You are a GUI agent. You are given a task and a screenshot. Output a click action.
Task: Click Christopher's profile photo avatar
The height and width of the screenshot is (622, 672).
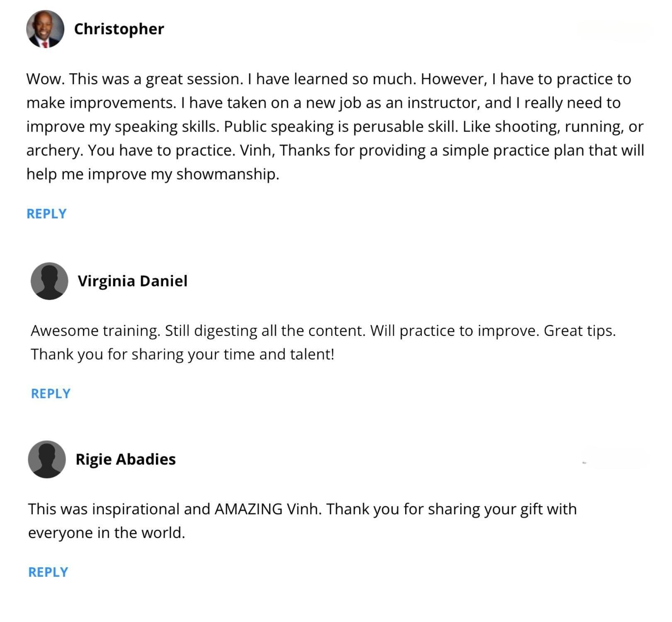pyautogui.click(x=45, y=29)
